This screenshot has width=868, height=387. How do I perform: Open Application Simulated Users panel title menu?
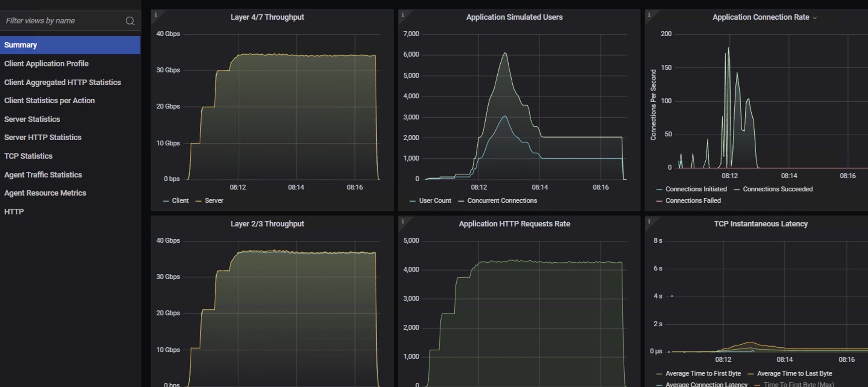point(514,17)
